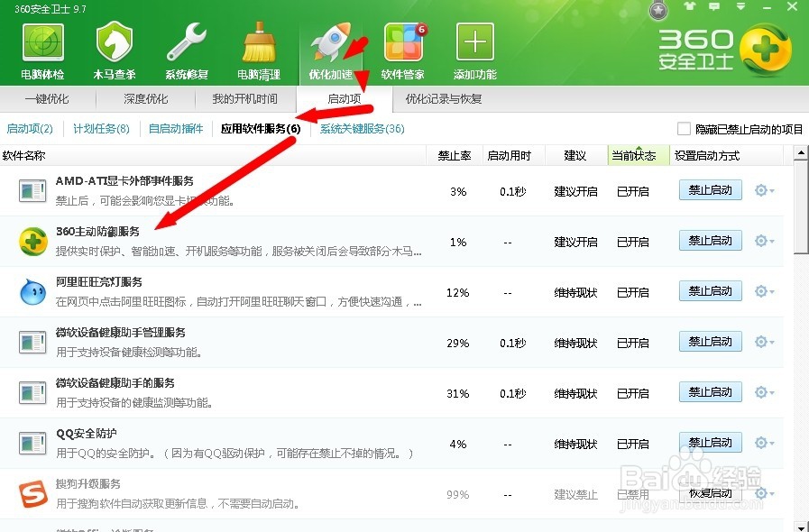The height and width of the screenshot is (532, 809).
Task: Click 禁止启动 for QQ安全防护
Action: click(711, 443)
